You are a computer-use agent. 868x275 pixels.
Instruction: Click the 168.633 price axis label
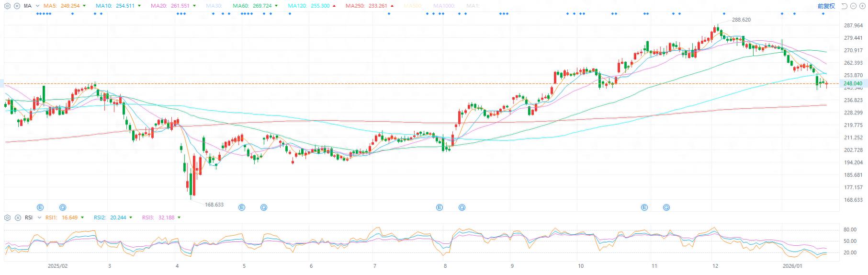(x=853, y=200)
